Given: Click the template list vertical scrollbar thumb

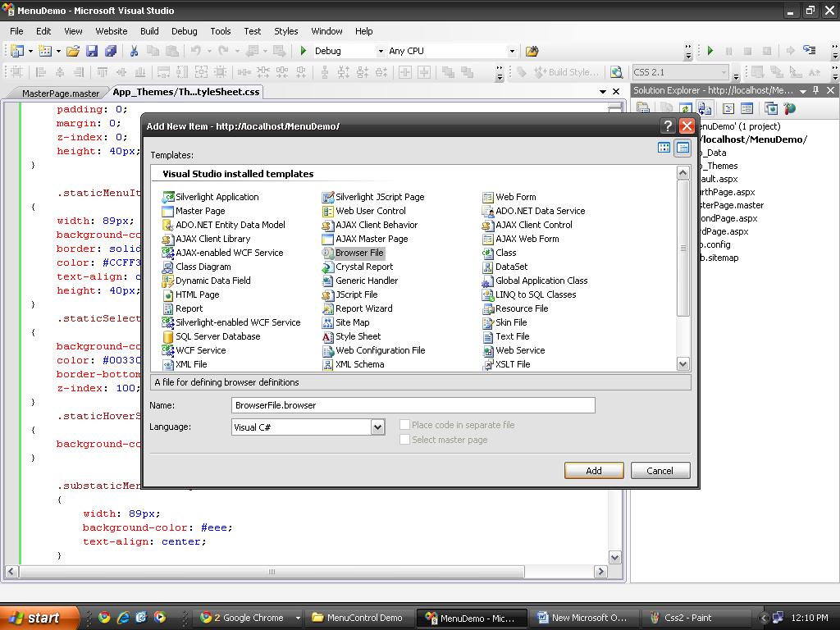Looking at the screenshot, I should [682, 248].
